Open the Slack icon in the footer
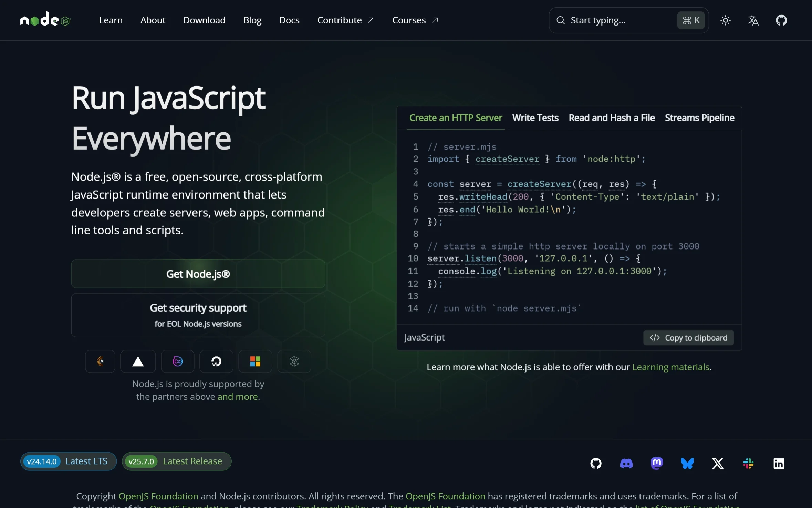The width and height of the screenshot is (812, 508). [748, 463]
